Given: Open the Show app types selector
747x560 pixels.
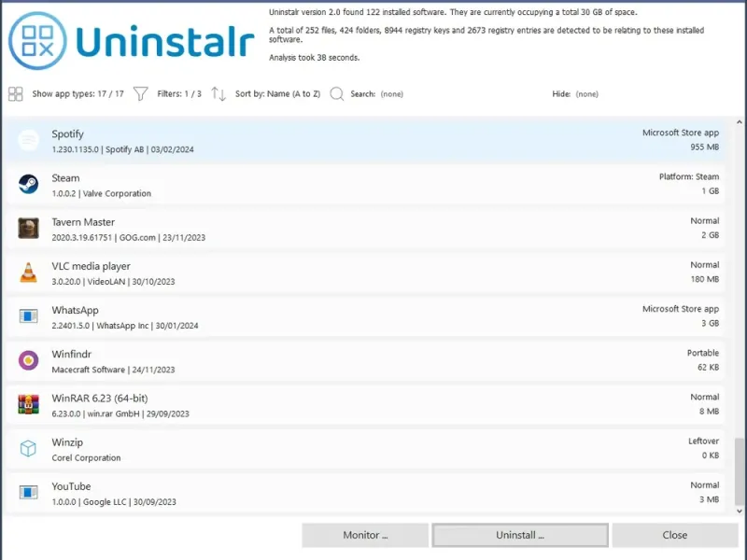Looking at the screenshot, I should [x=78, y=94].
